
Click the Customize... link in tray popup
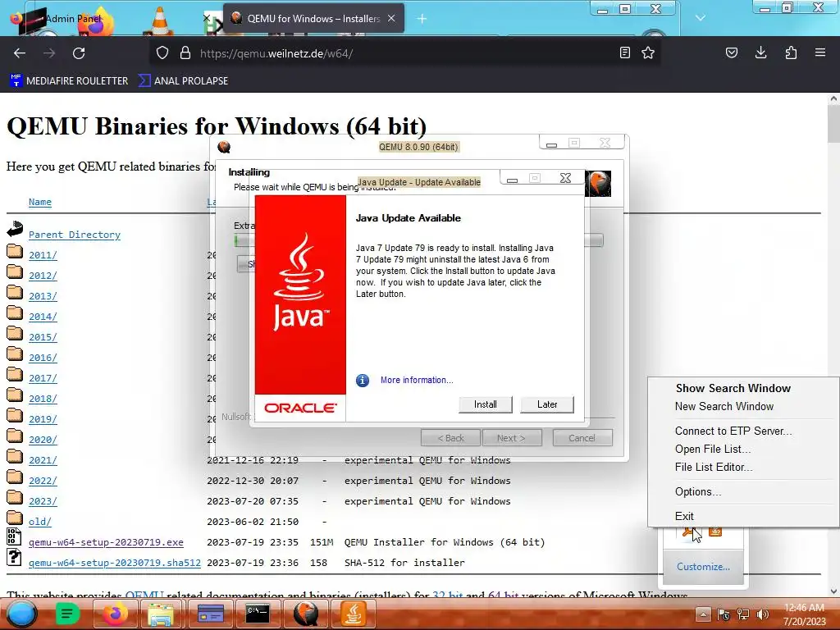point(703,567)
